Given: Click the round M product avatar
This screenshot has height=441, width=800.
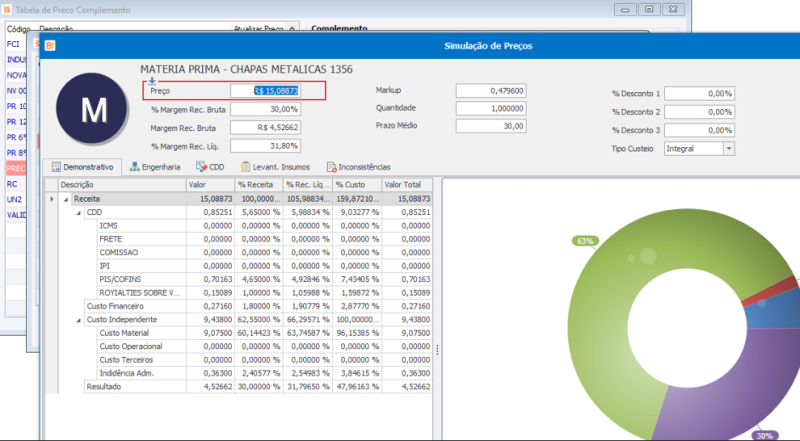Looking at the screenshot, I should 92,108.
